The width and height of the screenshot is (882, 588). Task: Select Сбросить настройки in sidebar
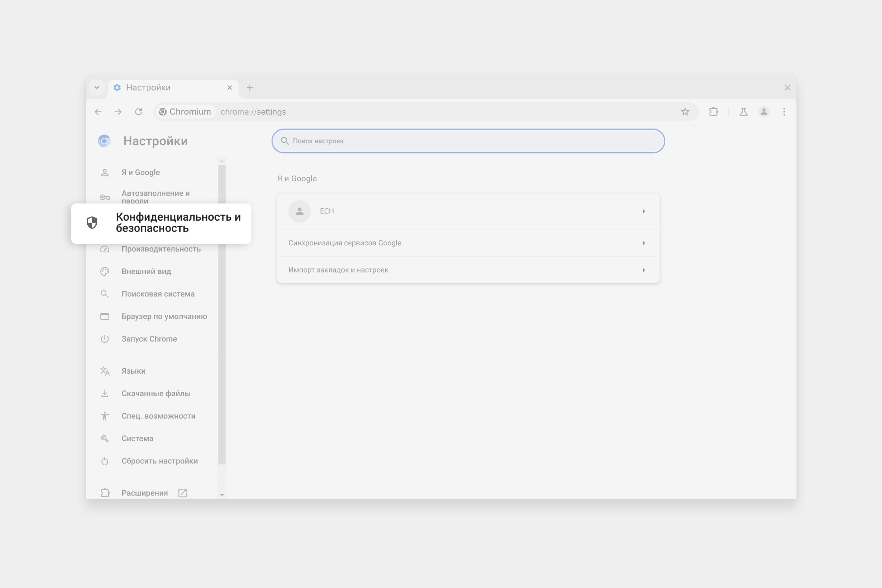point(159,461)
